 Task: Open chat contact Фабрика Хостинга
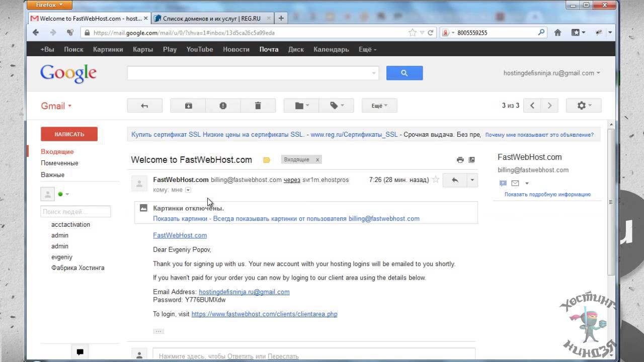(78, 268)
